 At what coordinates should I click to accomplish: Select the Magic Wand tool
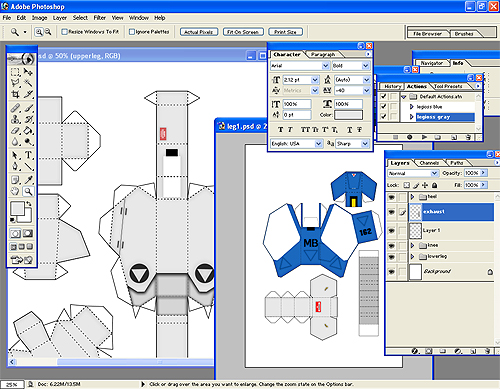[28, 83]
